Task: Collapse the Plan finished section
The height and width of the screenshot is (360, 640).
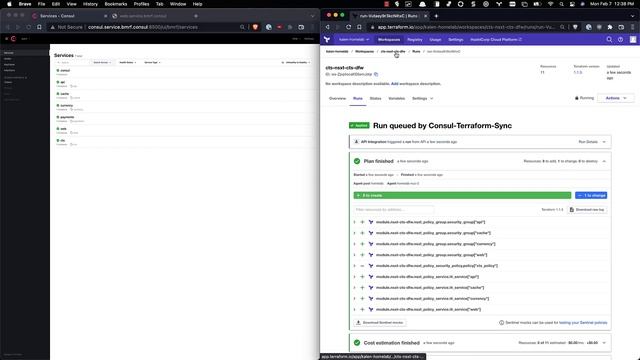Action: [604, 161]
